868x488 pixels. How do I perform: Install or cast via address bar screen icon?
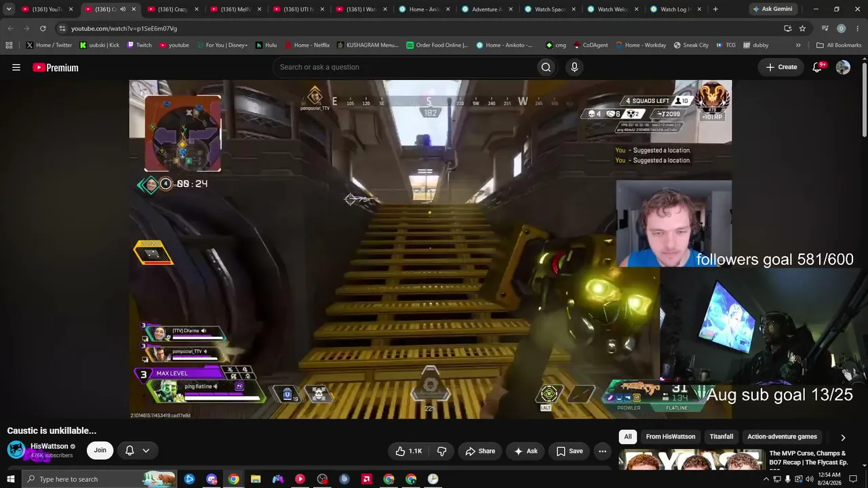click(x=787, y=28)
